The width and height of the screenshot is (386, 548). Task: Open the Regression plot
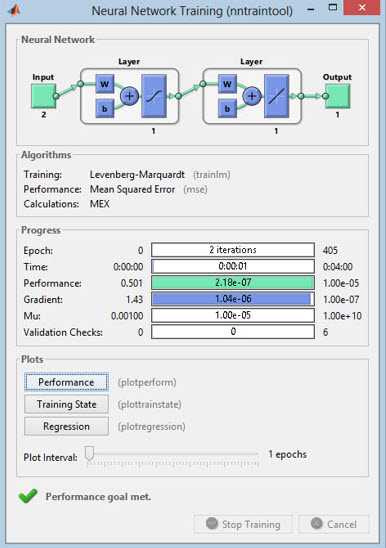coord(66,426)
